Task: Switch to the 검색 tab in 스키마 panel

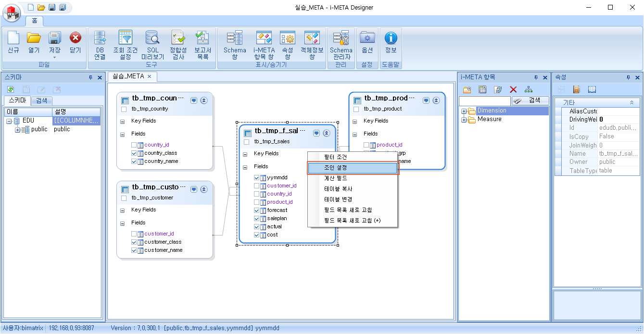Action: point(41,100)
